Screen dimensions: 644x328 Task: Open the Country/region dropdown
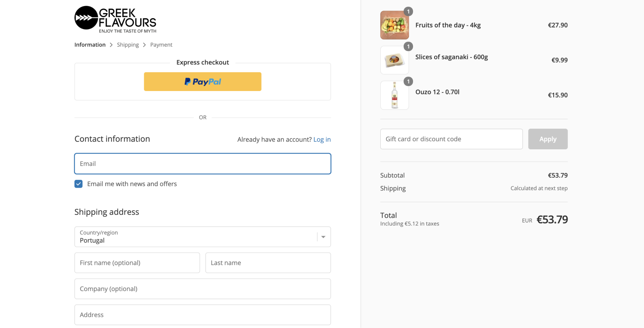[203, 237]
